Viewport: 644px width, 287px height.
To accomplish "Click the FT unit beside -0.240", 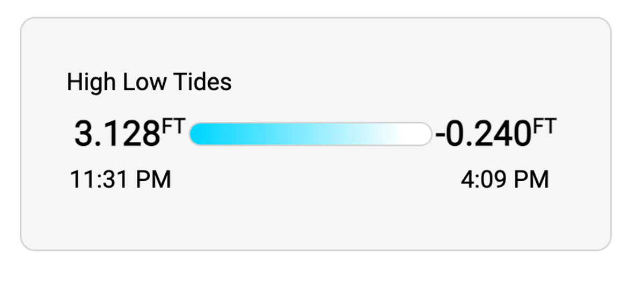I will pos(544,128).
